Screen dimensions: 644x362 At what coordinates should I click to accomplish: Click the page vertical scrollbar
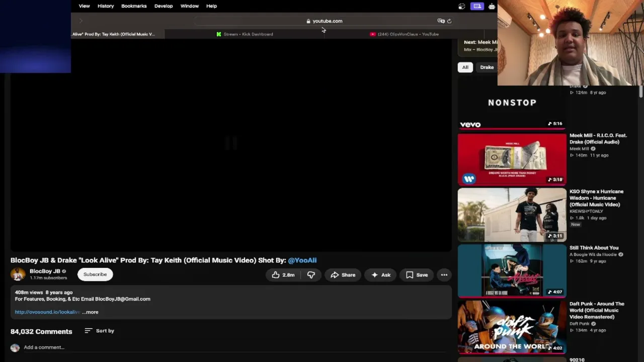641,92
